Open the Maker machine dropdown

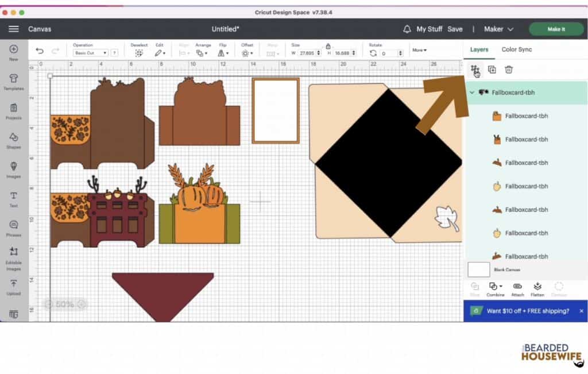click(x=497, y=29)
